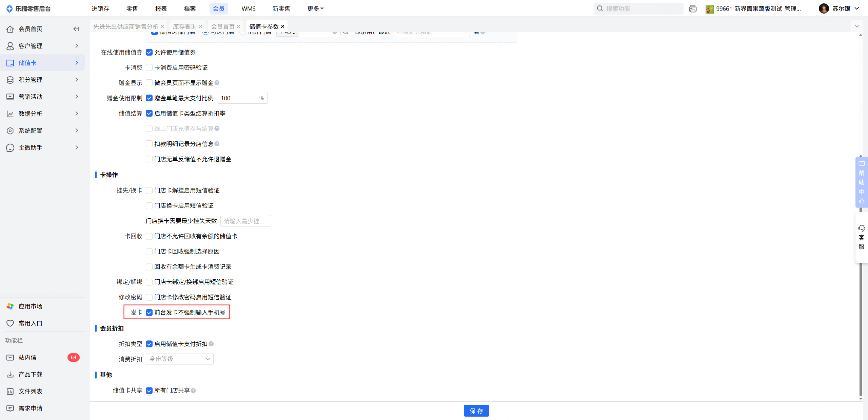868x420 pixels.
Task: Open 文件列表 in the function bar
Action: [x=30, y=391]
